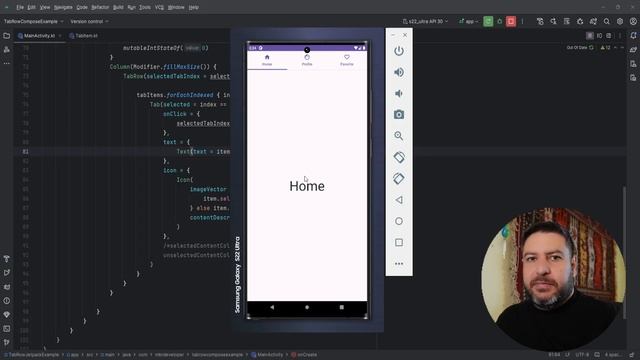Switch editor to Code-only view mode
Image resolution: width=640 pixels, height=360 pixels.
click(x=589, y=36)
